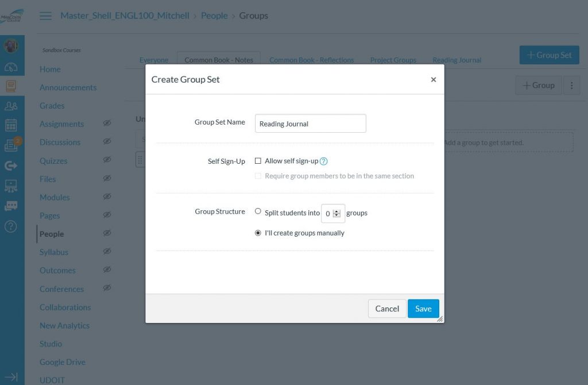Viewport: 588px width, 385px height.
Task: Click the number of groups field
Action: 332,214
